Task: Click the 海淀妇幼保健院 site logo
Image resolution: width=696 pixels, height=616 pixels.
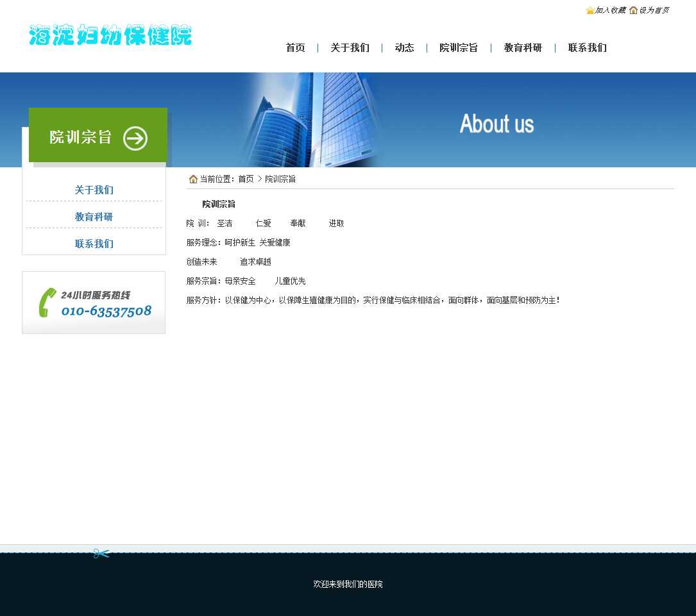Action: 110,36
